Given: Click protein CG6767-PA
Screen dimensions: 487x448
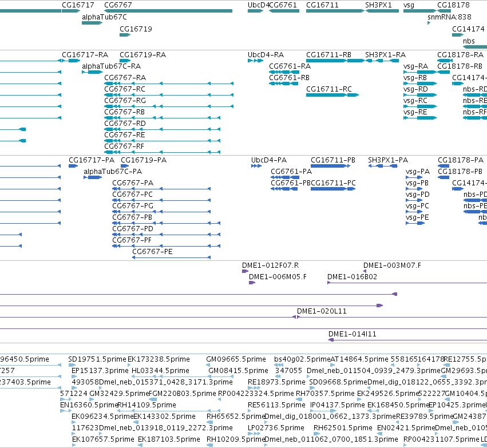Looking at the screenshot, I should 133,183.
